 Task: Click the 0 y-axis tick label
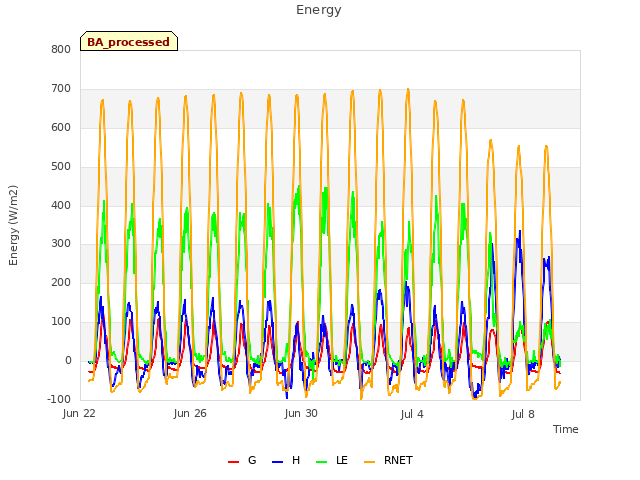[68, 360]
